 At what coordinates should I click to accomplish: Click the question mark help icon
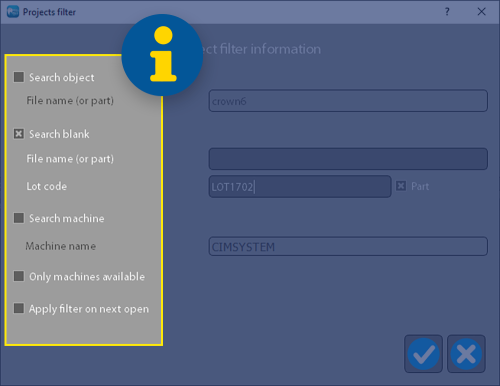[x=447, y=12]
